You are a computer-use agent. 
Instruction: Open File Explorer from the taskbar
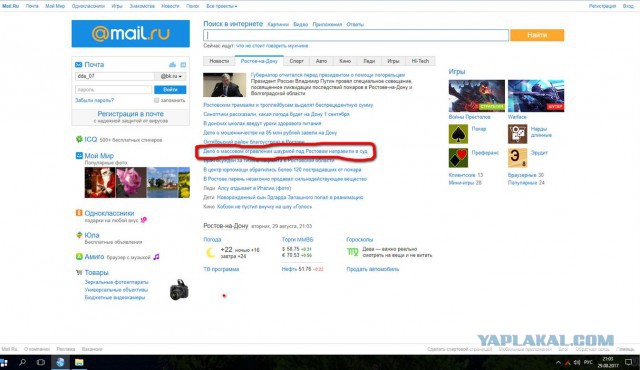point(79,362)
